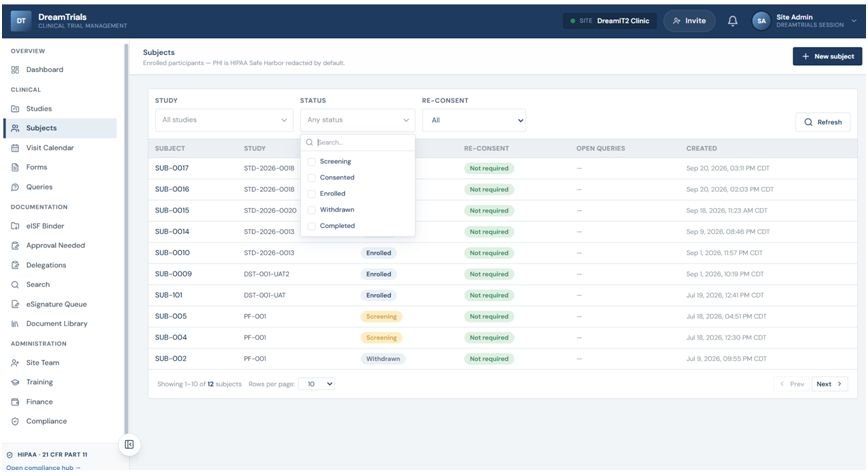The height and width of the screenshot is (472, 868).
Task: Click the Compliance shield icon
Action: [15, 421]
